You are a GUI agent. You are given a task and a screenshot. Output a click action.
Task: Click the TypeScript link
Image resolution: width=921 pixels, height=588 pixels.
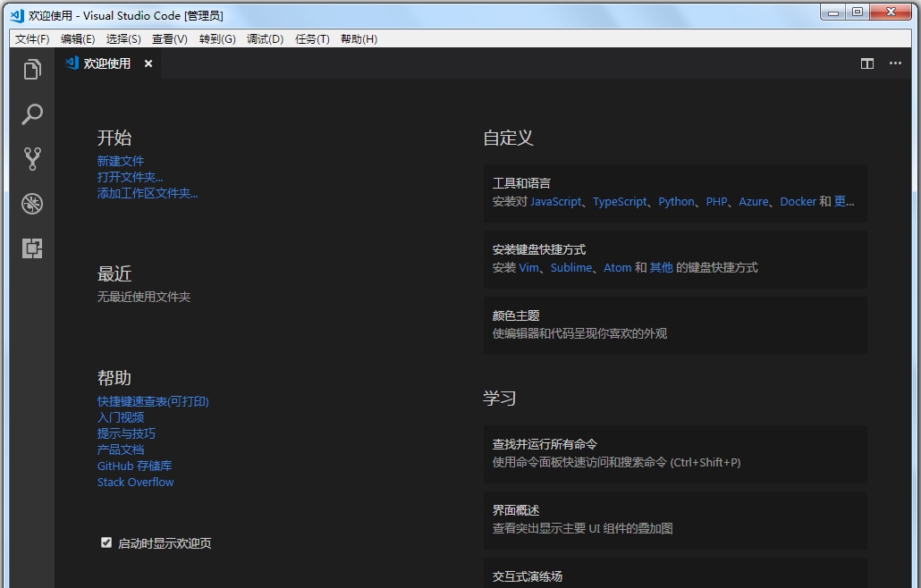pos(620,201)
